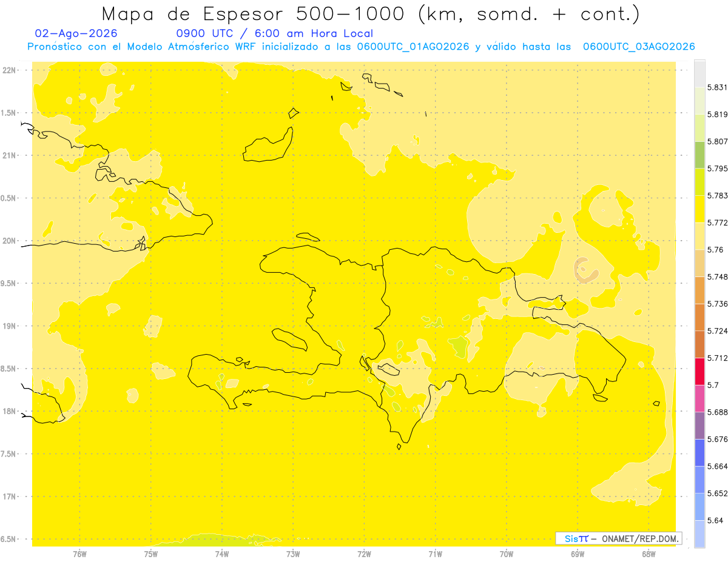Click the 75W longitude label
Viewport: 728px width, 562px height.
point(151,553)
